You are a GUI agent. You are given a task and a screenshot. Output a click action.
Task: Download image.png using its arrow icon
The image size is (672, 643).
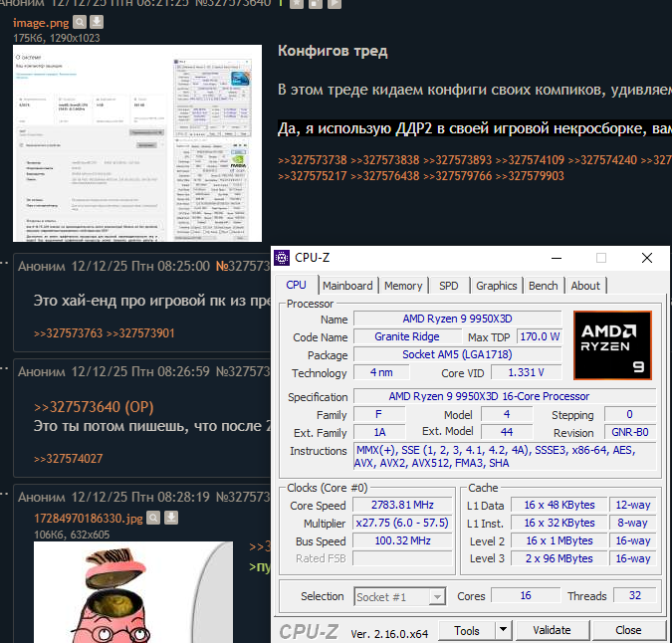point(97,22)
